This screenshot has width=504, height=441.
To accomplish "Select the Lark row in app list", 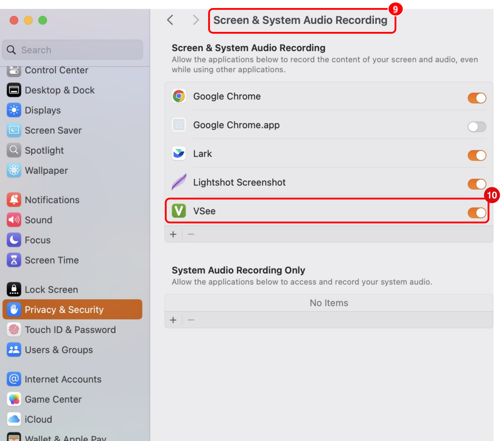I will [295, 154].
